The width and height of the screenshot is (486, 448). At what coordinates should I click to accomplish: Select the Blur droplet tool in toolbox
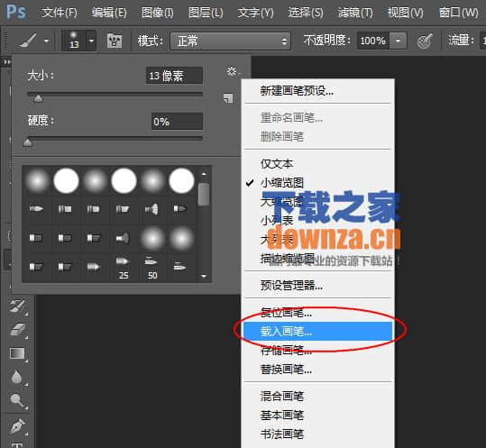tap(18, 377)
